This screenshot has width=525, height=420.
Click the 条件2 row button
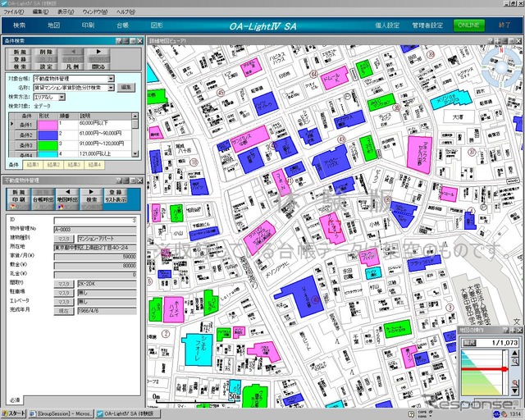click(x=25, y=135)
